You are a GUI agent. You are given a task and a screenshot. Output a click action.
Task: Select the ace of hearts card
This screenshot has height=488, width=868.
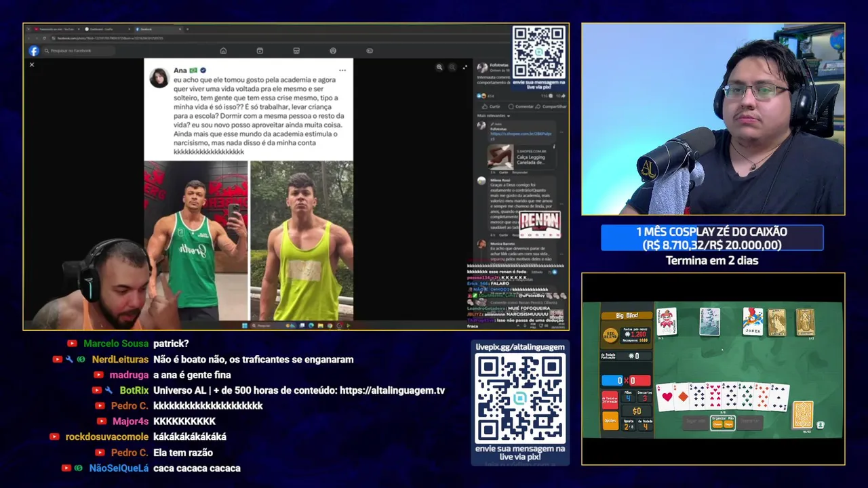pyautogui.click(x=665, y=397)
